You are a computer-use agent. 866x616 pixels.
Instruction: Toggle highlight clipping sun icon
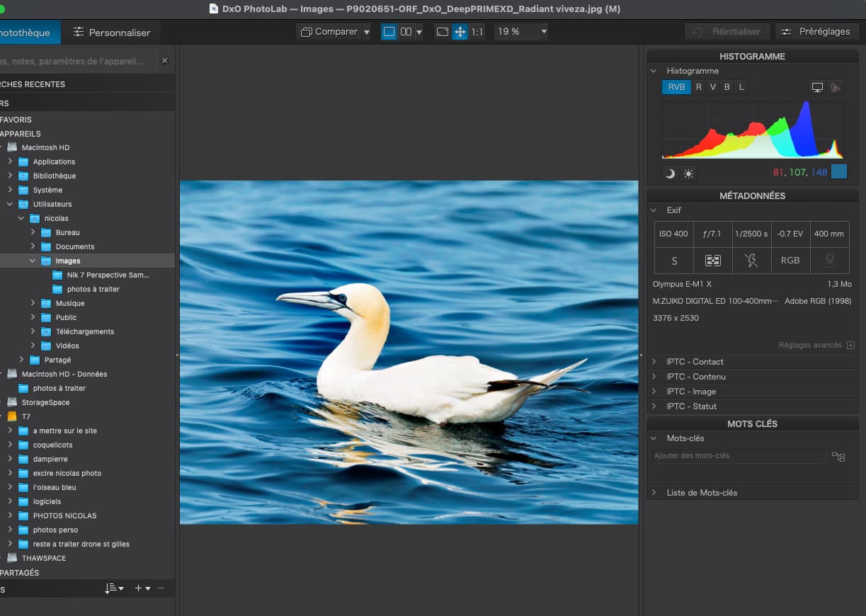click(688, 173)
